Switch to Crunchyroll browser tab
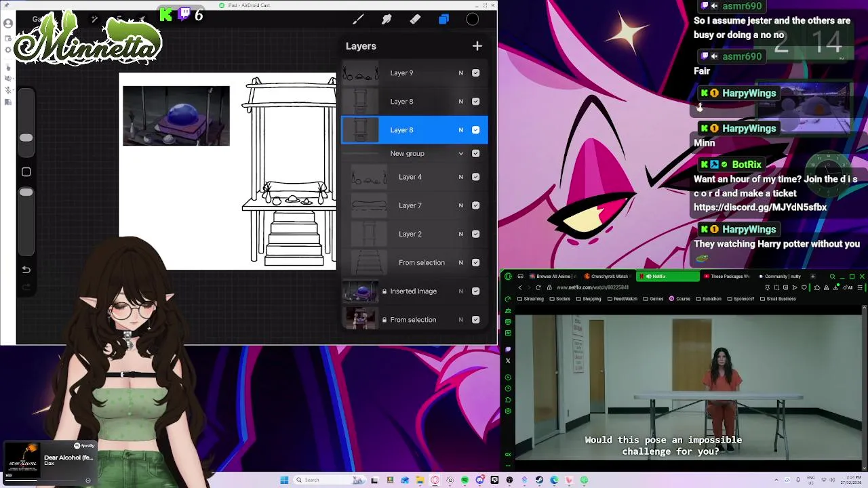868x488 pixels. tap(607, 276)
